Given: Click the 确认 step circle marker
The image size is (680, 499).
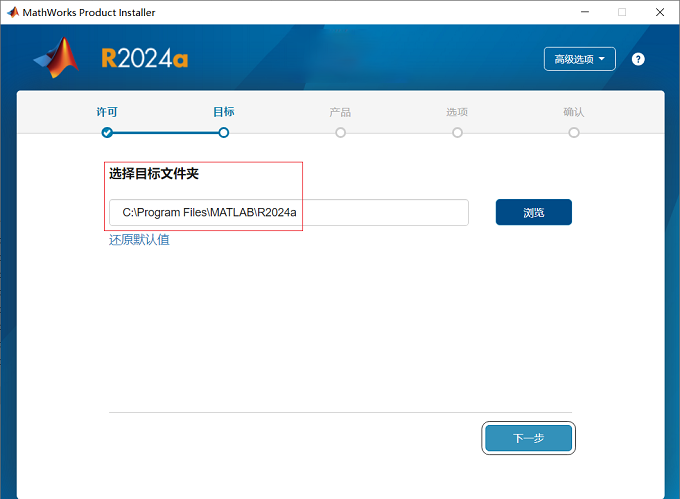Looking at the screenshot, I should pos(574,133).
